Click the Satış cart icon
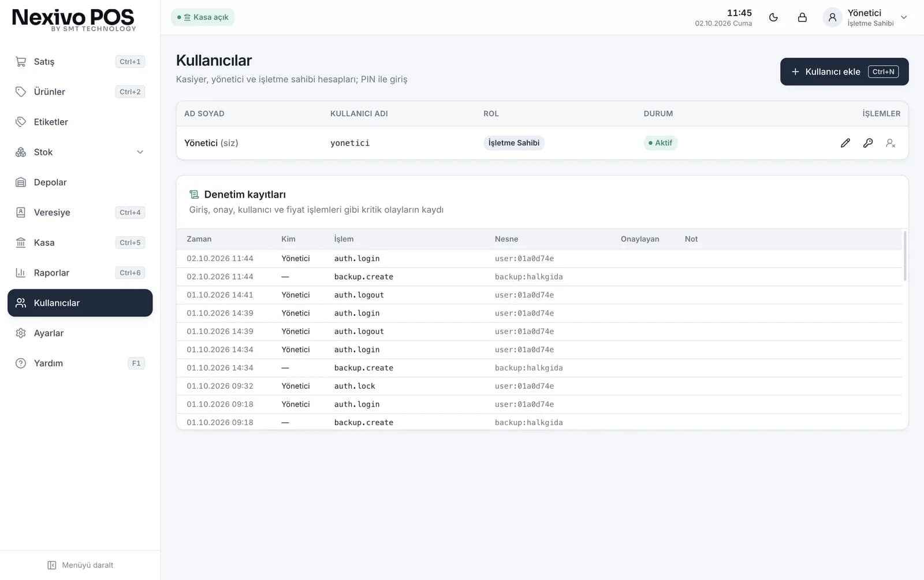This screenshot has width=924, height=580. (x=21, y=62)
